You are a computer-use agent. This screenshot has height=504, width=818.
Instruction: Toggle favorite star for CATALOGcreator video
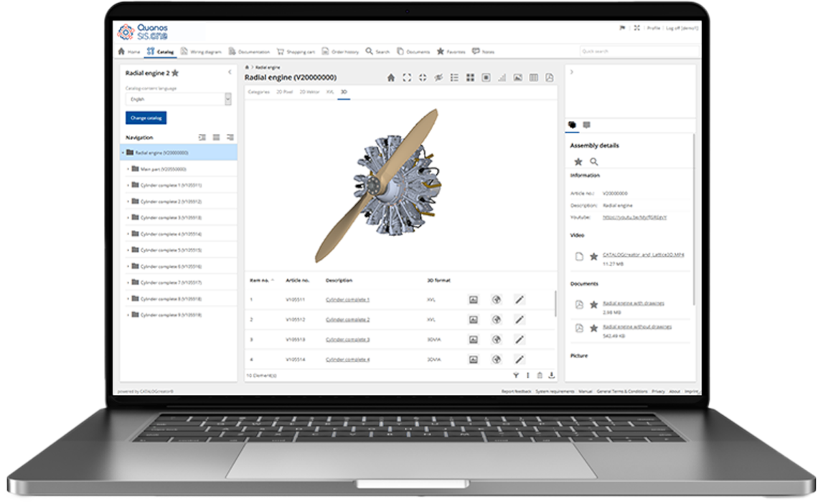pyautogui.click(x=593, y=257)
